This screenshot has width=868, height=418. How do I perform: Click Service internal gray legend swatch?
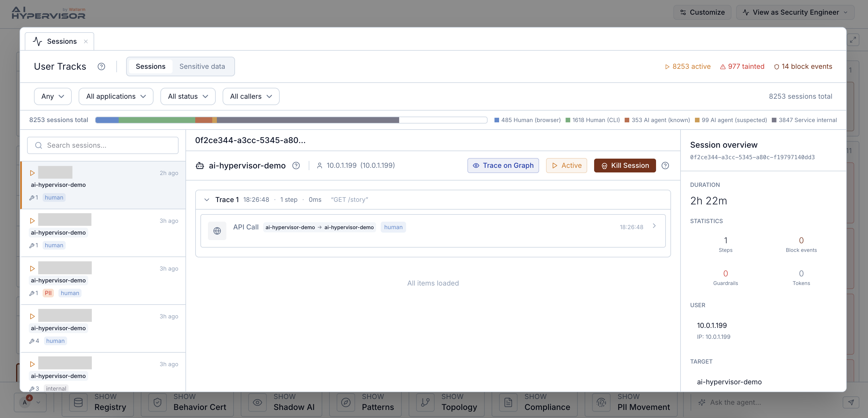[x=774, y=120]
